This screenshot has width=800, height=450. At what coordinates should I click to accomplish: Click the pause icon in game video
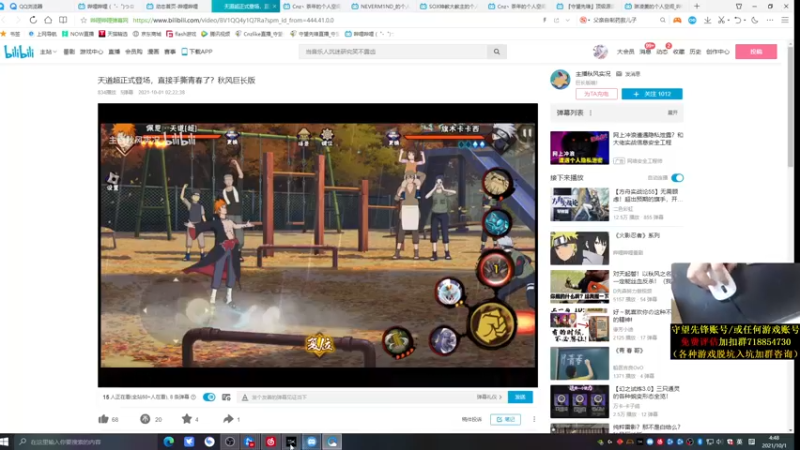coord(527,133)
